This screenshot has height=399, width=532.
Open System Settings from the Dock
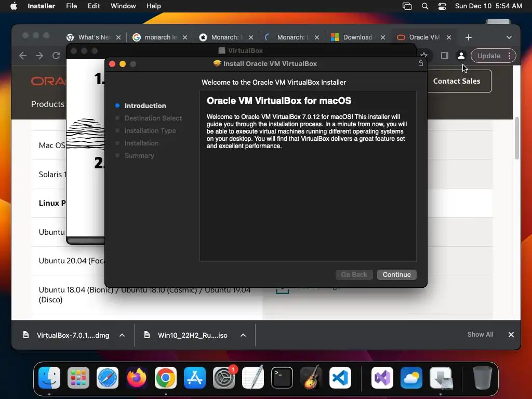[224, 378]
